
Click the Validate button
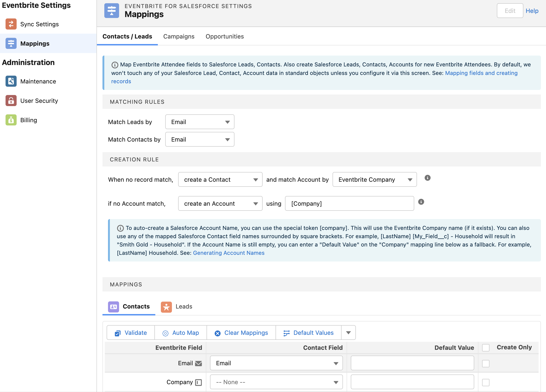pos(131,333)
